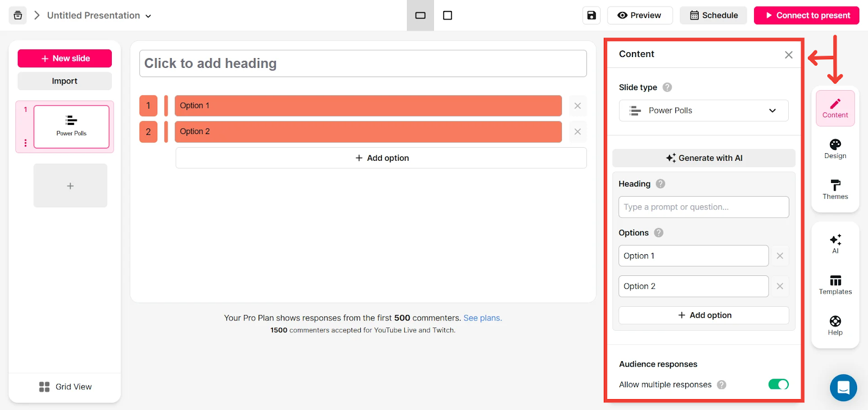Open the Design panel icon
Image resolution: width=868 pixels, height=410 pixels.
[835, 148]
